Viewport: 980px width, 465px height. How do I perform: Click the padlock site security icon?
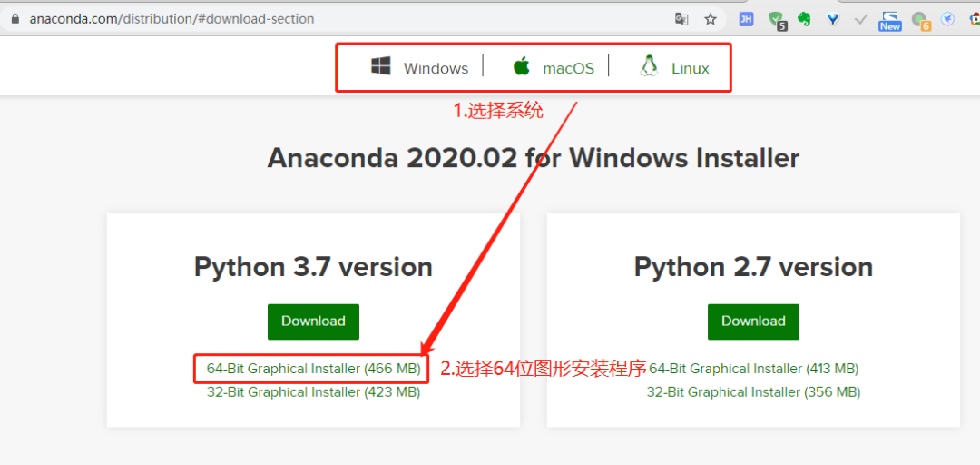coord(15,19)
